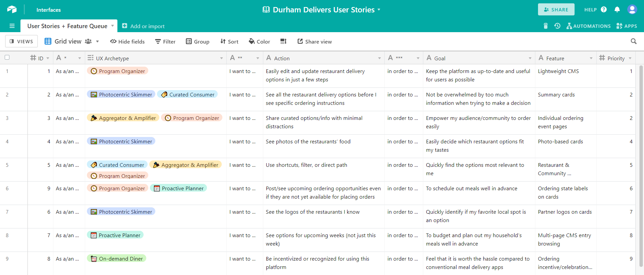This screenshot has width=644, height=275.
Task: Select the 'Lightweight CMS' cell
Action: pyautogui.click(x=566, y=76)
